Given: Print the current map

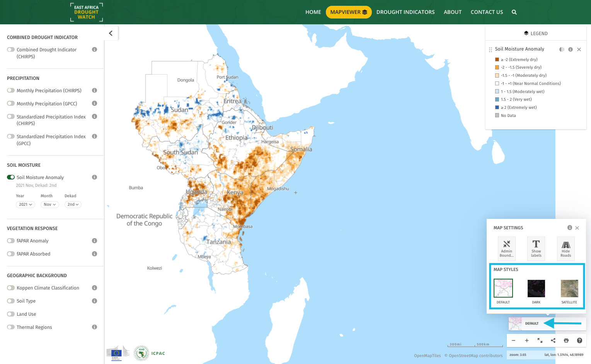Looking at the screenshot, I should [x=566, y=340].
